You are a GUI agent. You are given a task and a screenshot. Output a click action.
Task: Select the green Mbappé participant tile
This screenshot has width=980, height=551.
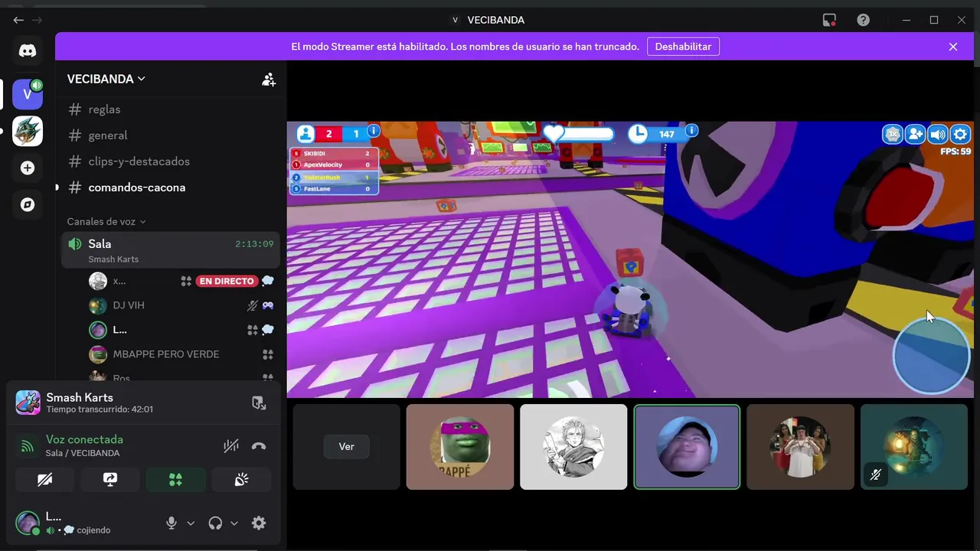pyautogui.click(x=460, y=447)
